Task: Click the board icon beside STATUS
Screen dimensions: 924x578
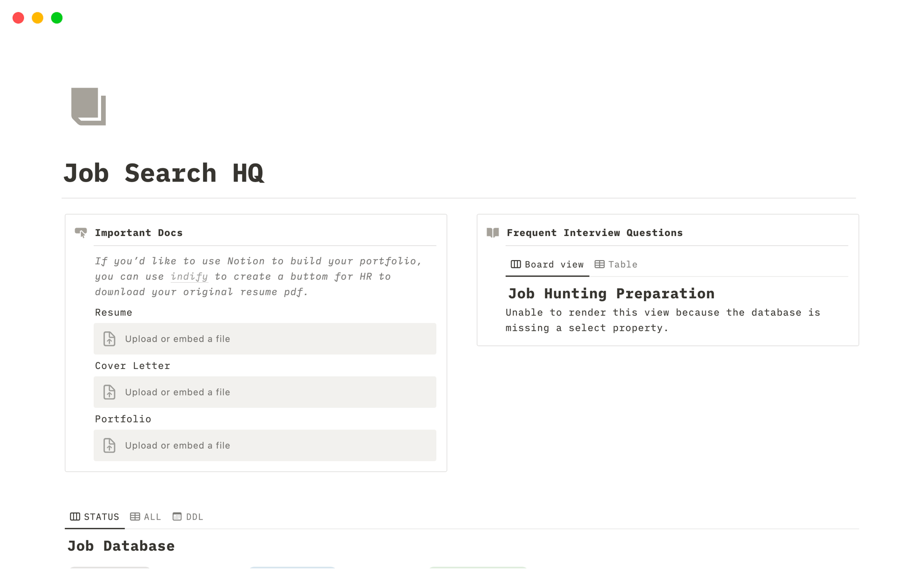Action: point(75,516)
